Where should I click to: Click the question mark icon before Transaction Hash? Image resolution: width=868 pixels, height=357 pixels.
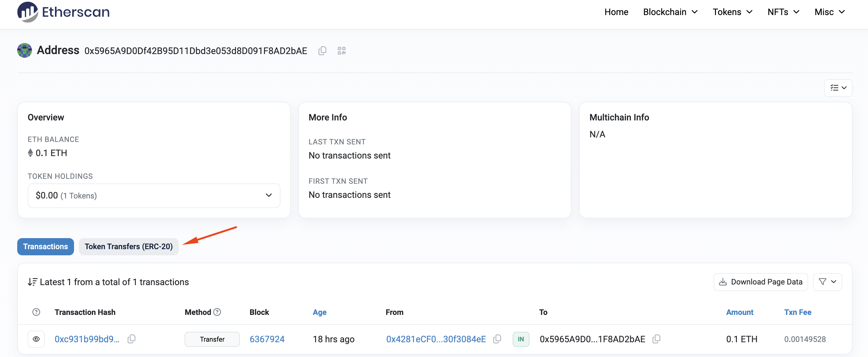pyautogui.click(x=36, y=312)
